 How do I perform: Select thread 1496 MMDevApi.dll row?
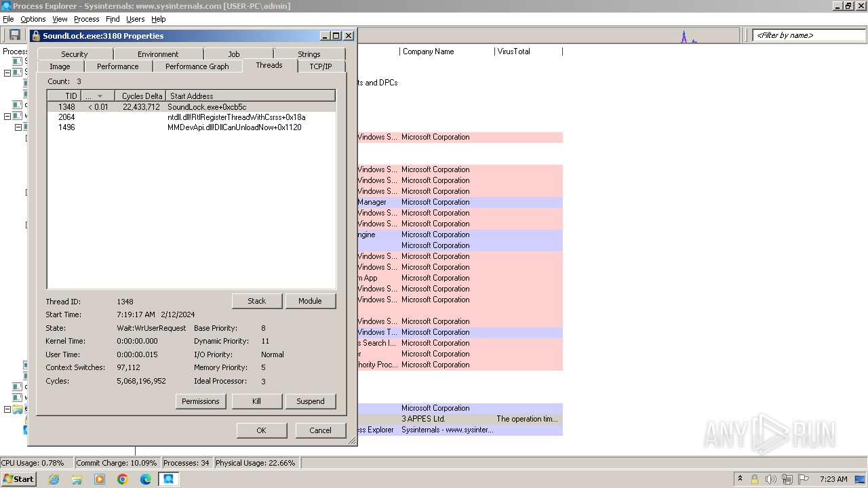[191, 127]
